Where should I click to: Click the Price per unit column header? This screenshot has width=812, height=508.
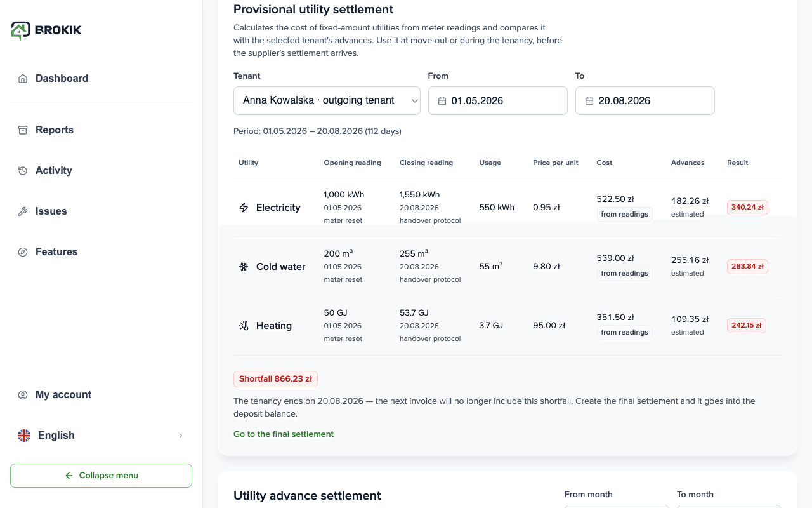[556, 163]
